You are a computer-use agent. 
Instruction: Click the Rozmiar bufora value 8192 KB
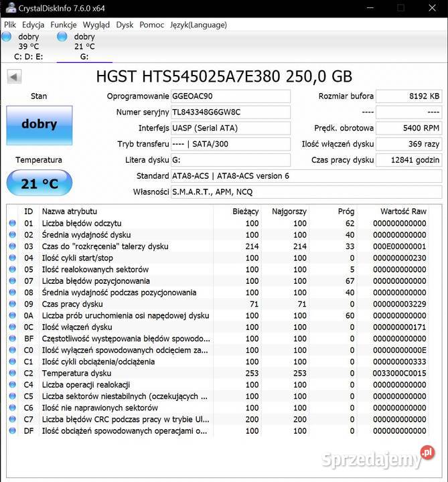click(409, 96)
